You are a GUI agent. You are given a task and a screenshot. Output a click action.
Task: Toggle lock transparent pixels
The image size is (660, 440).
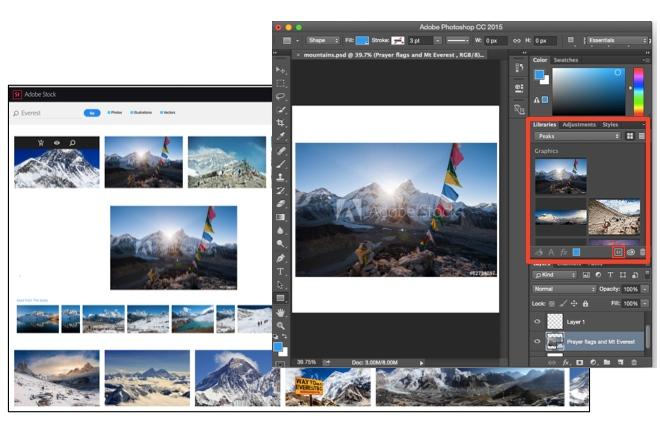[552, 304]
